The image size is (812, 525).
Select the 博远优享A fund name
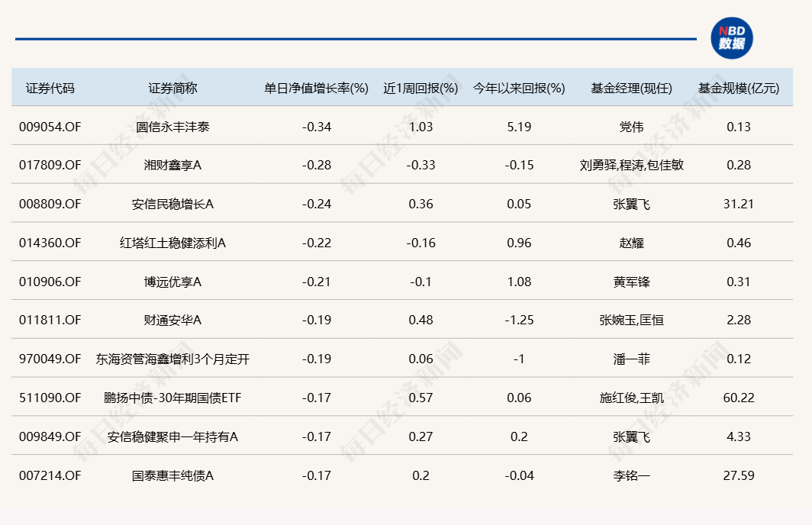[172, 282]
